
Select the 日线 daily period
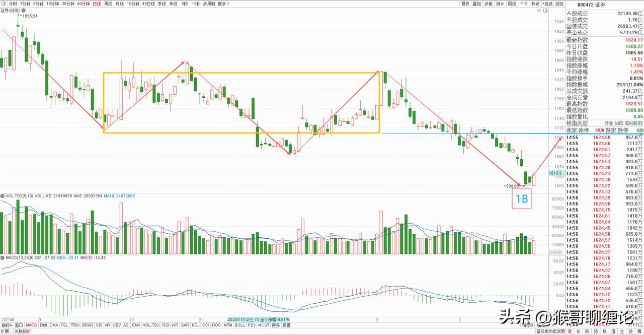96,3
